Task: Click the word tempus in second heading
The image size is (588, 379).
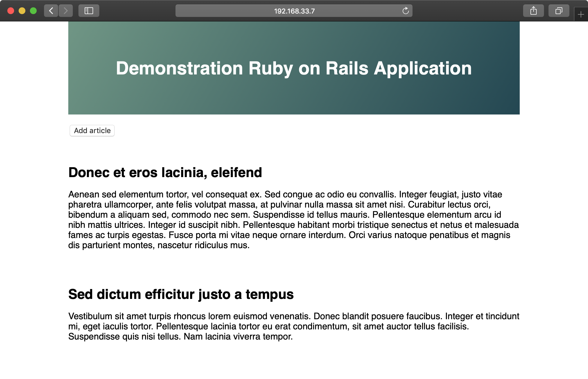Action: (x=269, y=294)
